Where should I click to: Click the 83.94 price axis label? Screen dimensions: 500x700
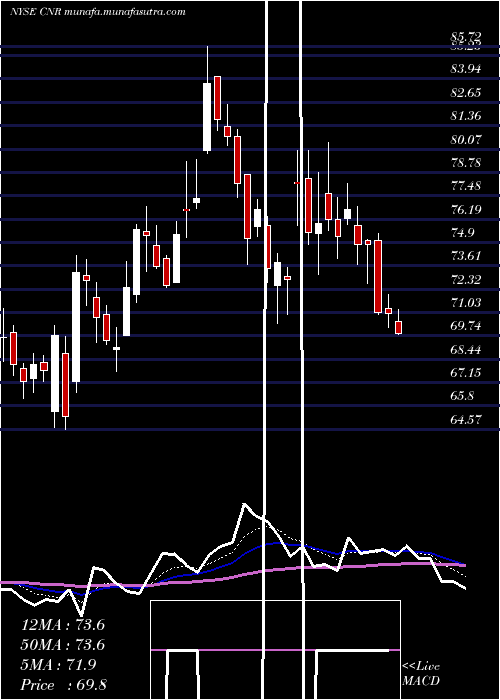(466, 69)
